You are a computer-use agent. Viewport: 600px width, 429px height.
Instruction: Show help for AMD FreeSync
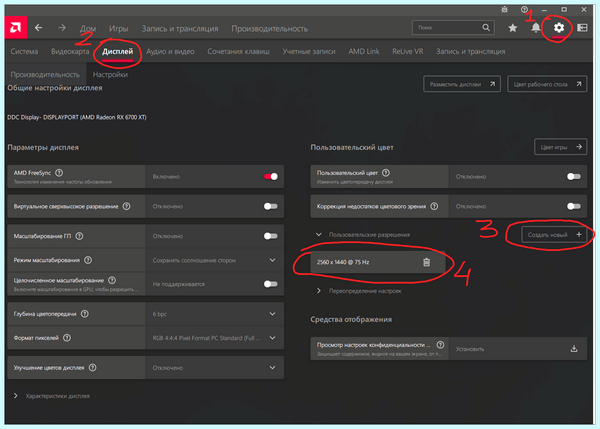(59, 173)
